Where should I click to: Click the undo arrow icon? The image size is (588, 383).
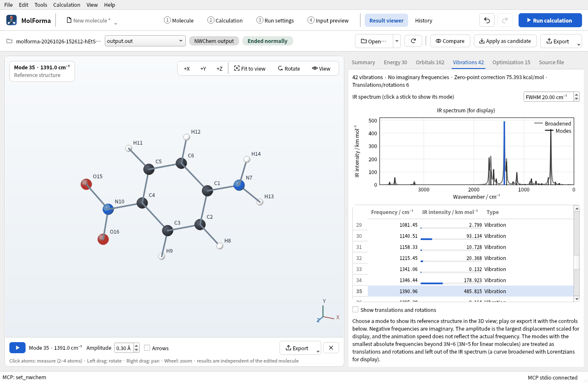(x=487, y=20)
